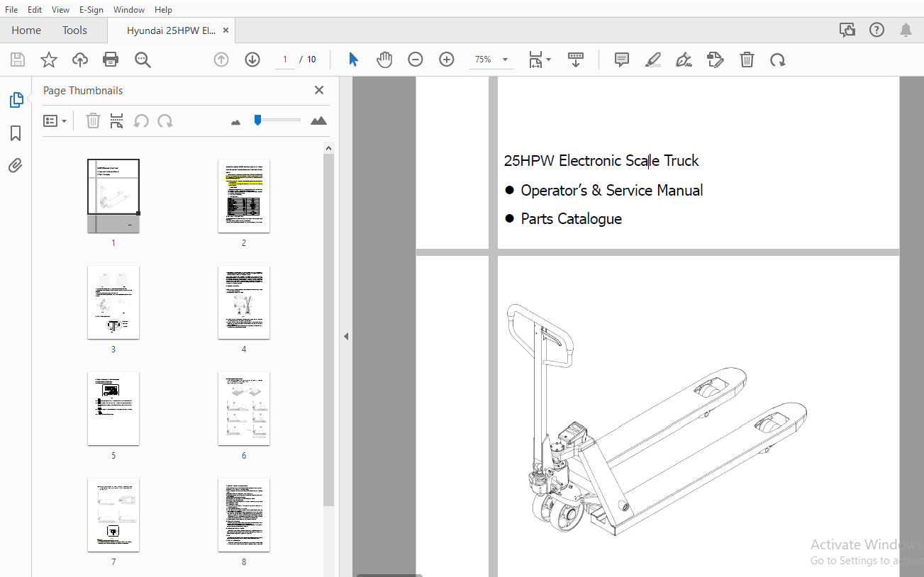Select page 5 thumbnail
The width and height of the screenshot is (924, 577).
pyautogui.click(x=113, y=408)
